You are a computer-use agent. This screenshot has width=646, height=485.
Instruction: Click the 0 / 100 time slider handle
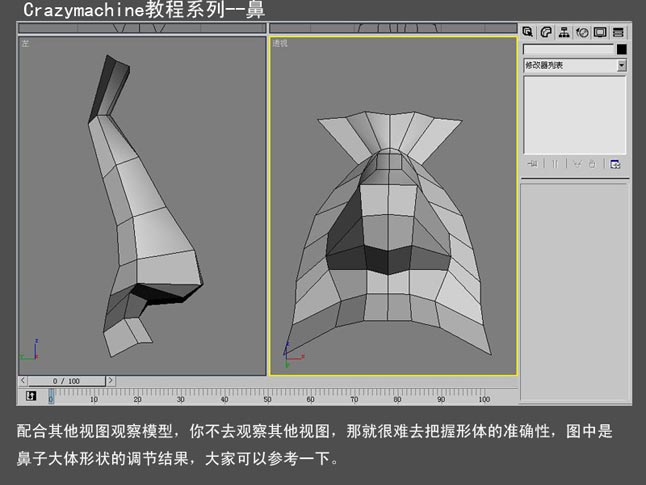coord(66,381)
